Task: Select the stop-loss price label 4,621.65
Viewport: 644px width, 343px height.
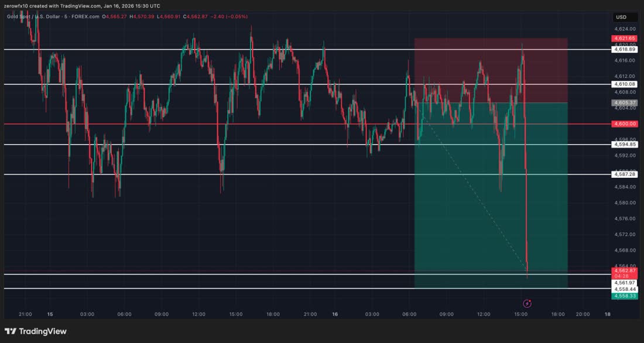Action: click(625, 38)
